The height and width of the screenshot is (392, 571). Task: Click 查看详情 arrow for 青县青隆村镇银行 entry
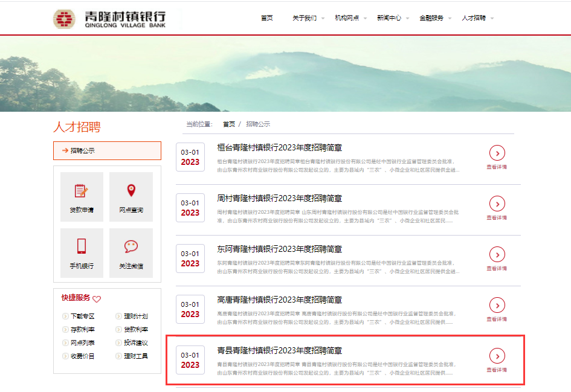(497, 356)
